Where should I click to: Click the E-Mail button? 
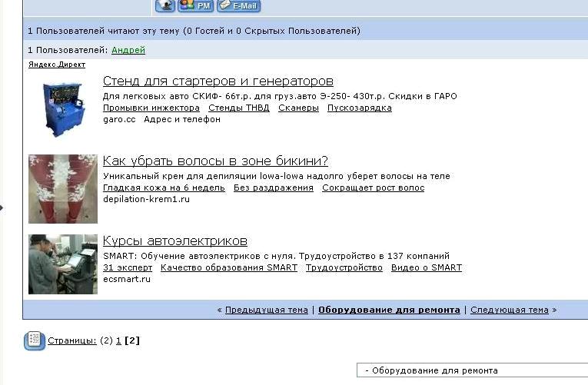point(238,5)
